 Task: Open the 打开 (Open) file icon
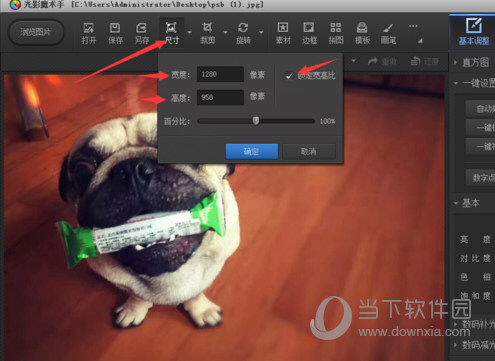[x=89, y=33]
